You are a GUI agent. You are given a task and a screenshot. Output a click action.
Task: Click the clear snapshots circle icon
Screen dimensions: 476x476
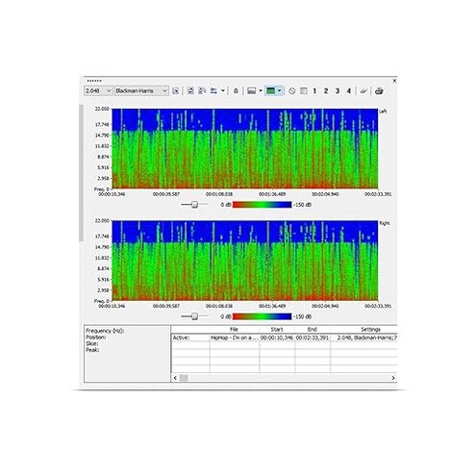pyautogui.click(x=291, y=91)
